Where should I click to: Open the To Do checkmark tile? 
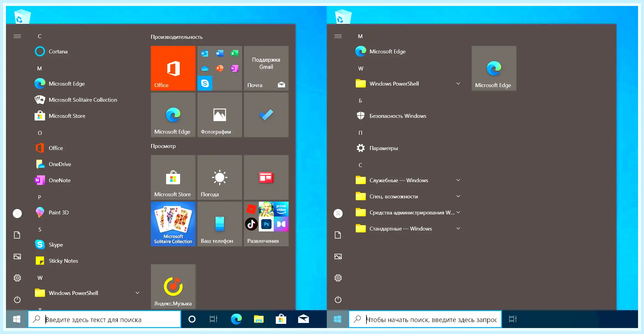click(266, 115)
